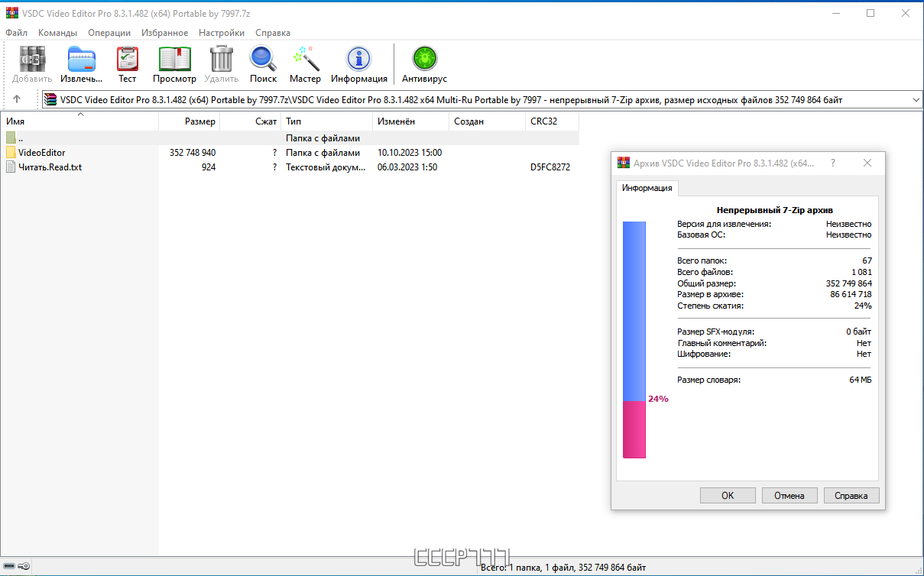
Task: Expand the archive path dropdown
Action: point(916,100)
